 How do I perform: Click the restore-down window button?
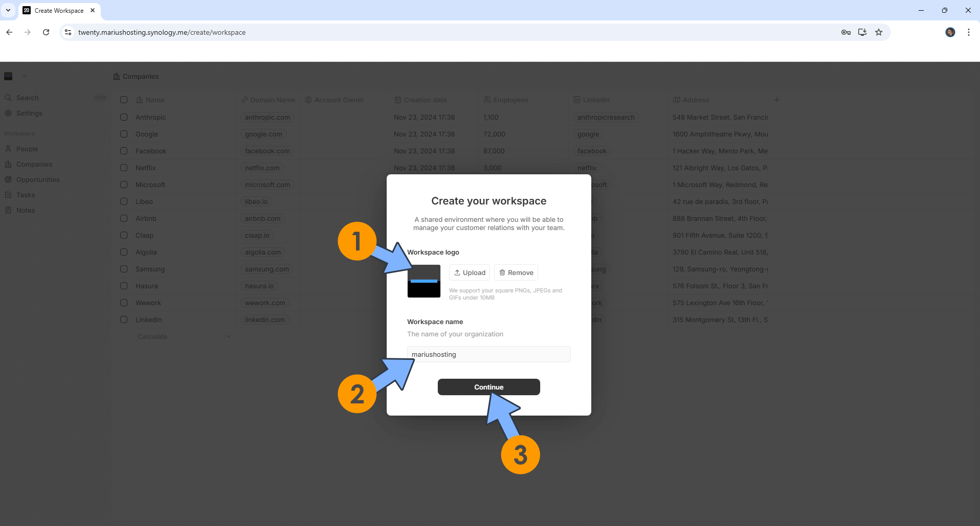click(x=945, y=10)
